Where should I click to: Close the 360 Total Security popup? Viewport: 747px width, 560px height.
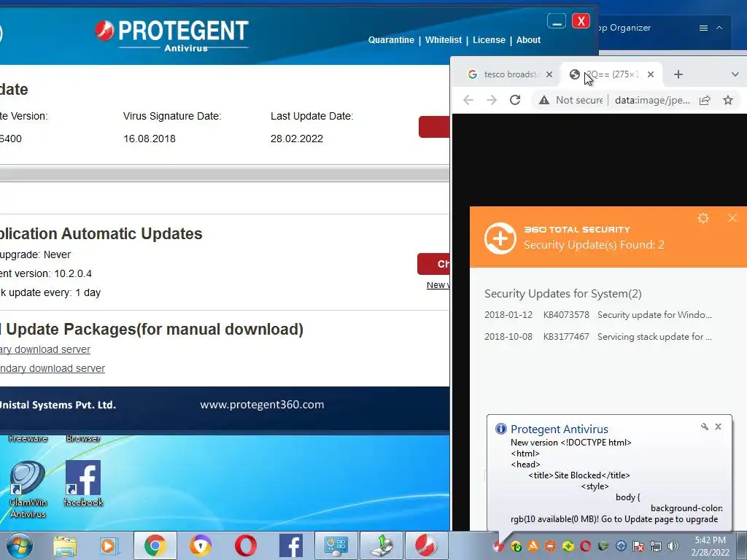[x=732, y=218]
